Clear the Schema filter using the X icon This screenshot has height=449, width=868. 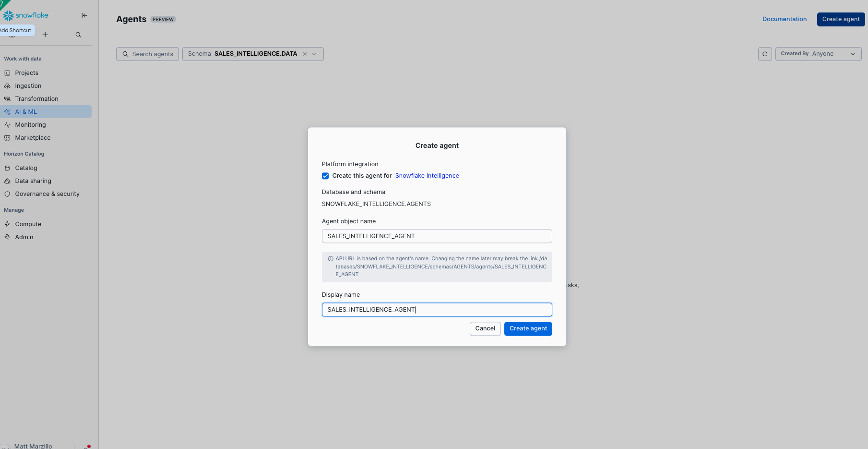pos(305,54)
